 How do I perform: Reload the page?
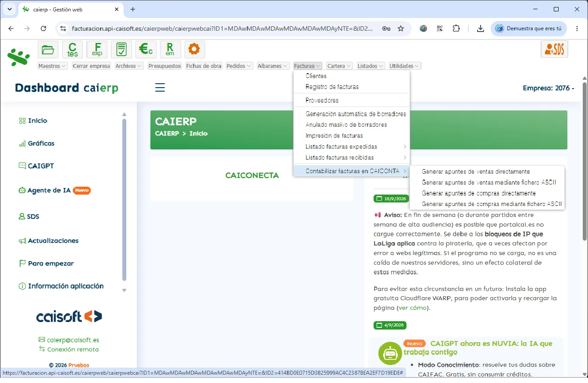click(43, 28)
